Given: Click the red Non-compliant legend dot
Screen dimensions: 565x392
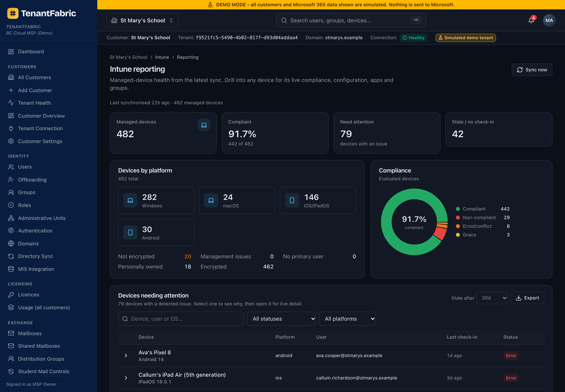Looking at the screenshot, I should (x=458, y=218).
